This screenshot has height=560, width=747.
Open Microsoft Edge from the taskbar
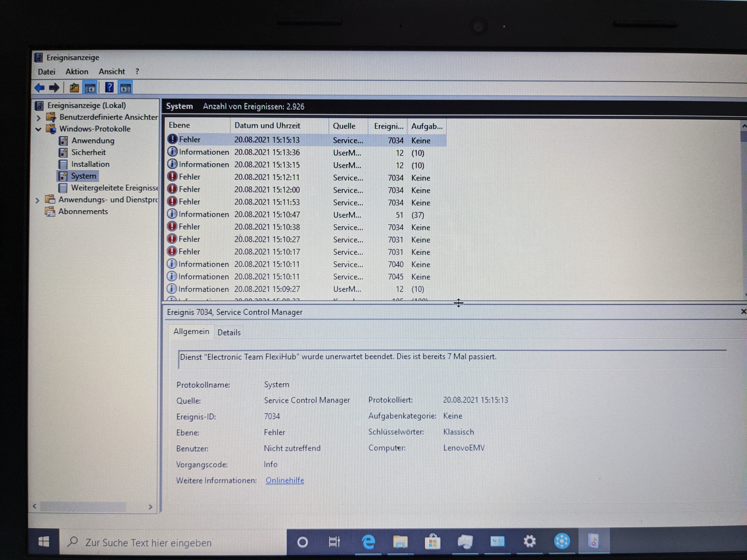(368, 542)
